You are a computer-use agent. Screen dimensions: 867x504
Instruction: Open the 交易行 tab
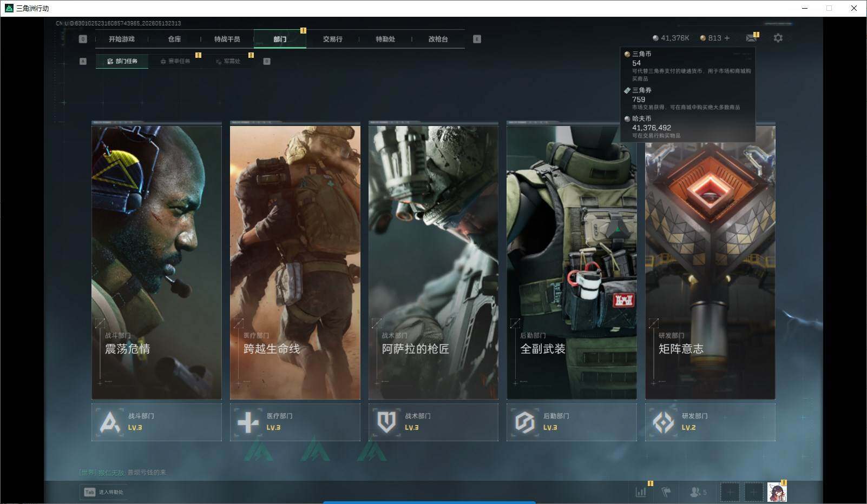click(332, 39)
